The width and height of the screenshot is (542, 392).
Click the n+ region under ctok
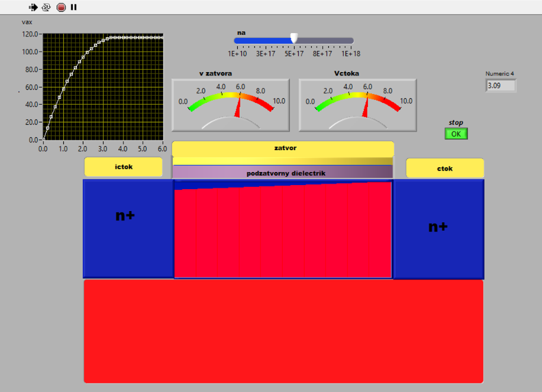438,229
